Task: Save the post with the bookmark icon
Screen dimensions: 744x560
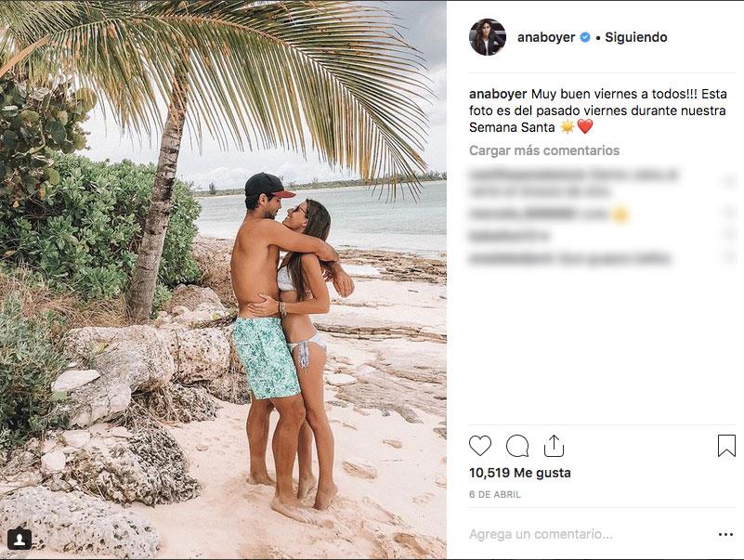Action: [x=726, y=446]
